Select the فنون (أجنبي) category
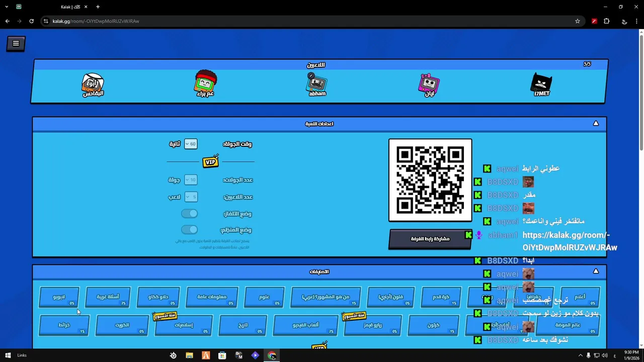This screenshot has height=362, width=644. pos(391,297)
